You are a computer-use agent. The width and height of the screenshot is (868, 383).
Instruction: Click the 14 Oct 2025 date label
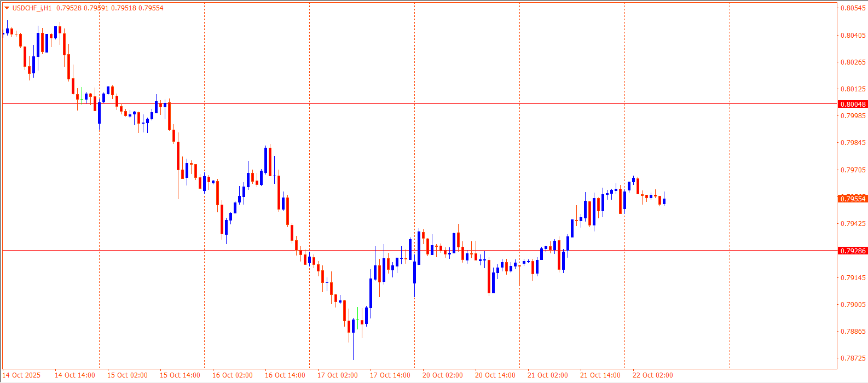tap(21, 375)
